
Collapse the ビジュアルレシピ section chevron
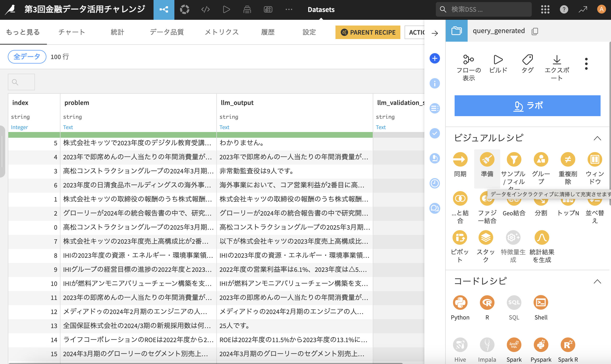tap(597, 138)
